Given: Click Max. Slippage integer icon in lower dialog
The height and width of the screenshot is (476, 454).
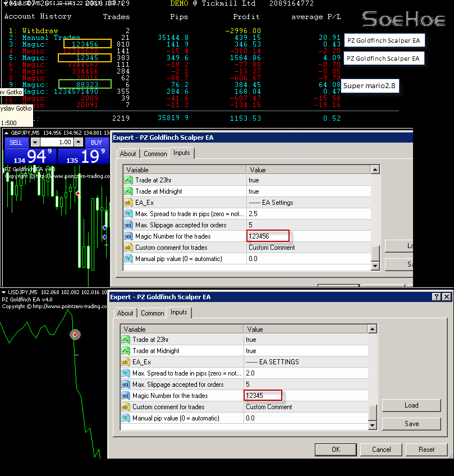Looking at the screenshot, I should [126, 385].
